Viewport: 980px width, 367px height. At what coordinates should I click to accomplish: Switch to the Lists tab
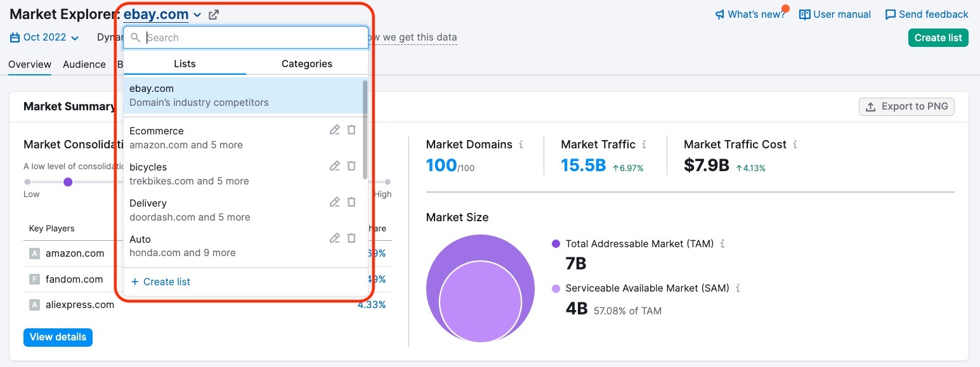[185, 63]
